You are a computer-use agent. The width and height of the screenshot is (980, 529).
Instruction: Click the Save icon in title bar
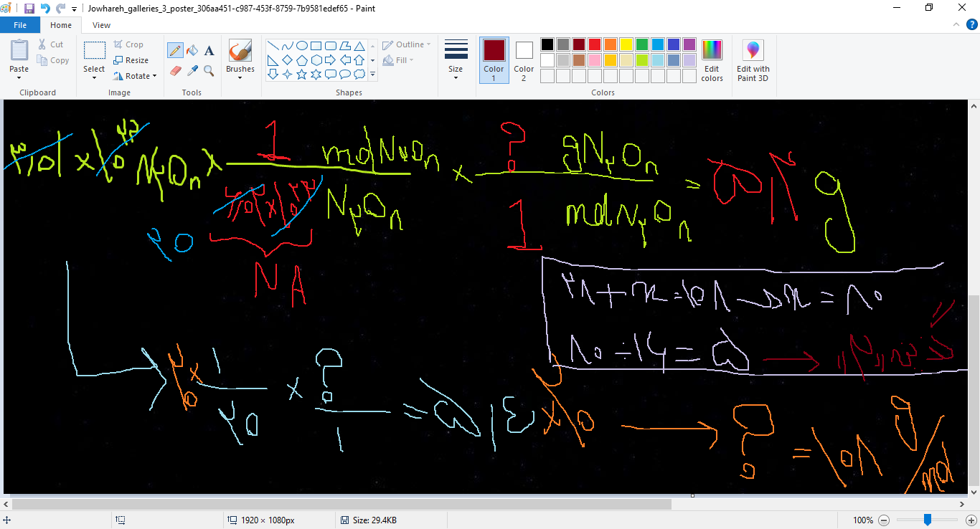pyautogui.click(x=29, y=9)
